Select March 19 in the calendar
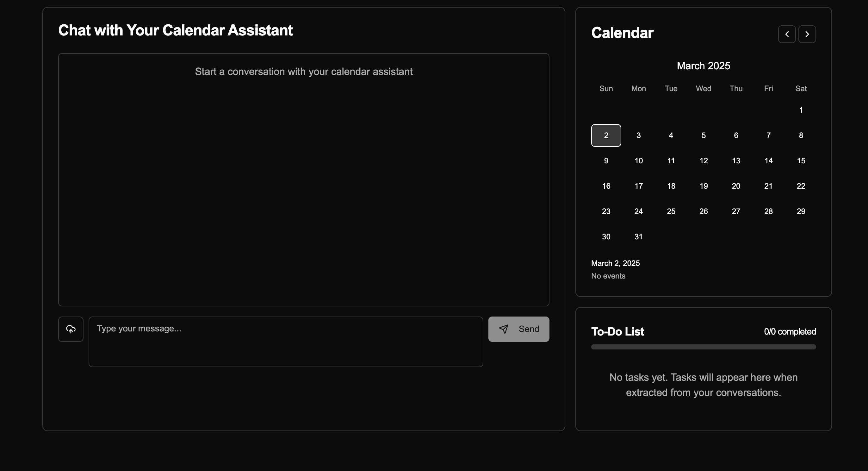 (x=703, y=186)
